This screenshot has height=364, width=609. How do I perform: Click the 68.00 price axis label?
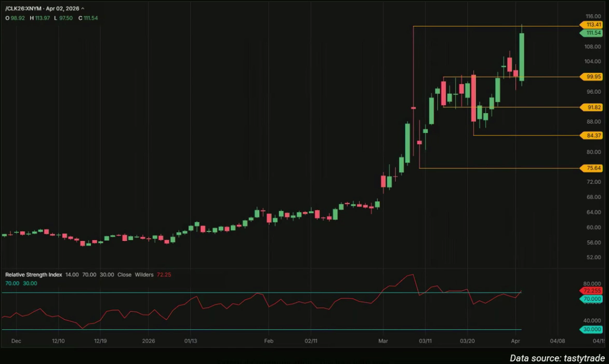coord(593,197)
